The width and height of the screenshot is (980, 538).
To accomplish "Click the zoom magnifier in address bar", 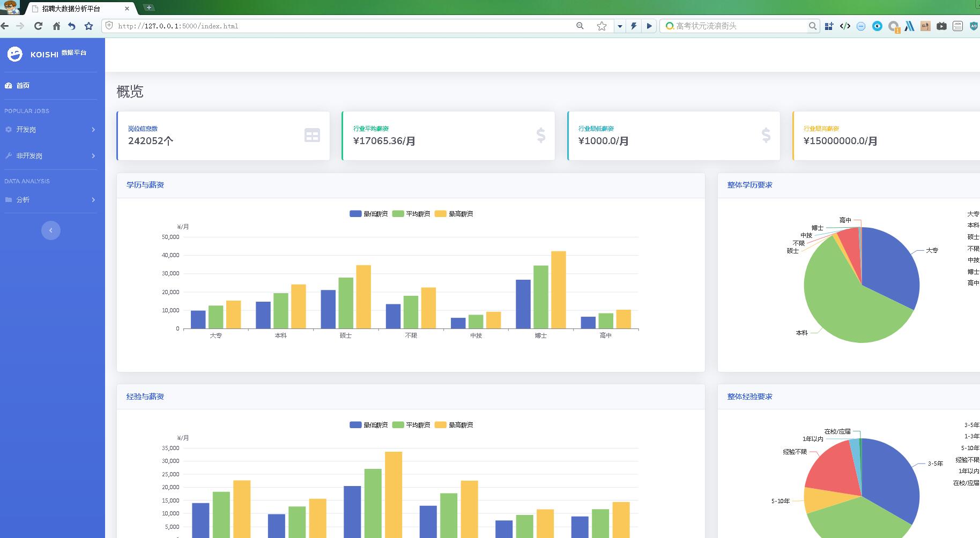I will pos(580,26).
